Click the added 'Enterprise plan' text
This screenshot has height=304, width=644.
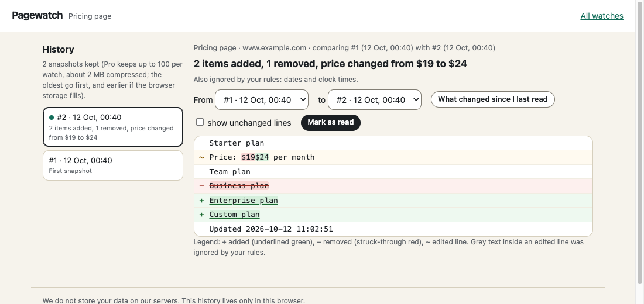244,200
